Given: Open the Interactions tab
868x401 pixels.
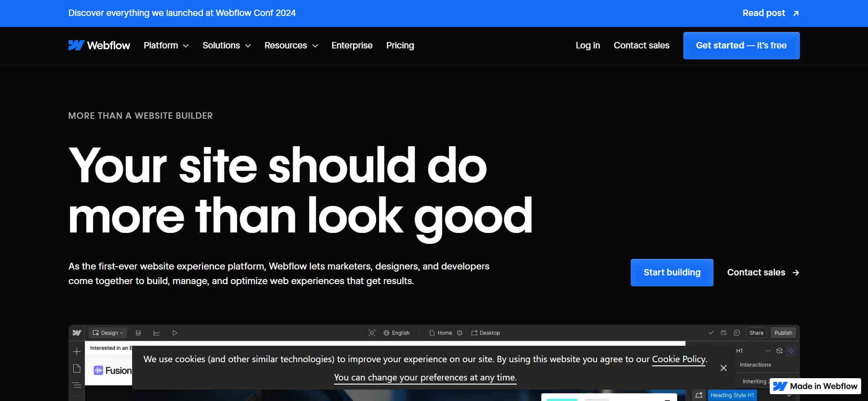Looking at the screenshot, I should pos(755,365).
